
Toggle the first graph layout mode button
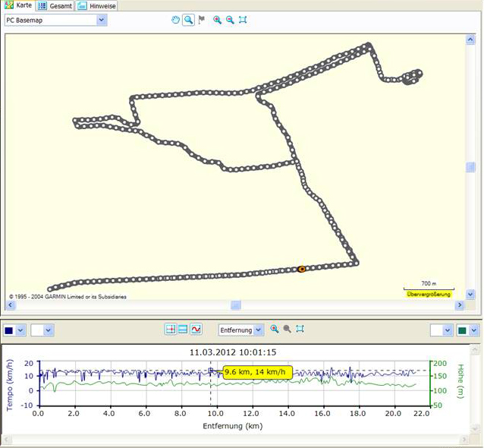pos(170,330)
